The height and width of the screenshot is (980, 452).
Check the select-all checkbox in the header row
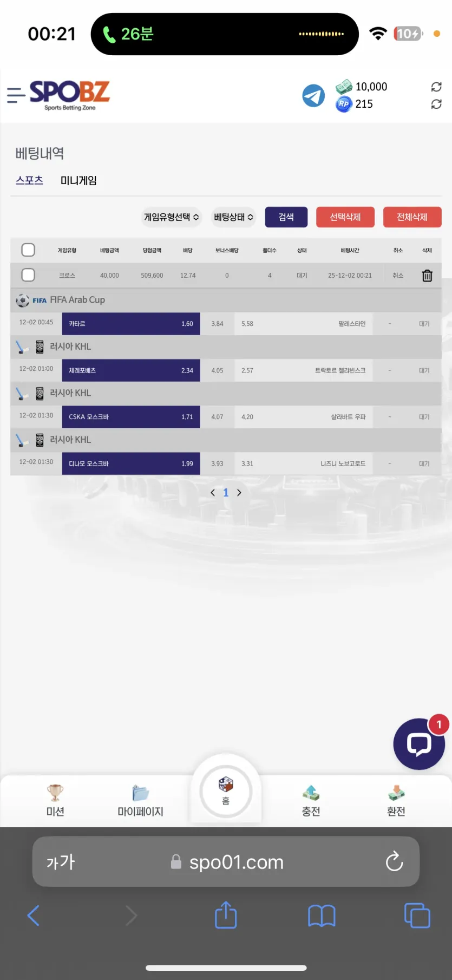pos(28,250)
